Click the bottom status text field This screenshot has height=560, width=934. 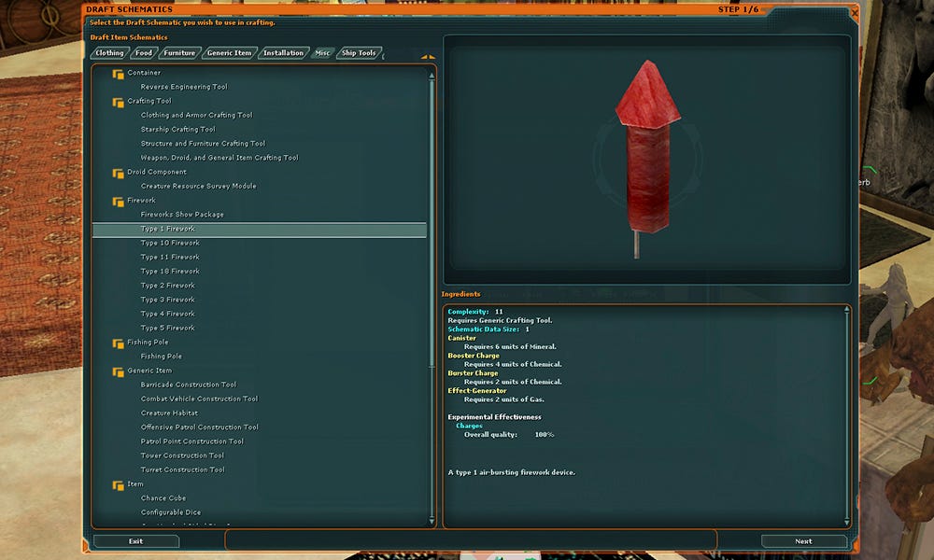471,540
